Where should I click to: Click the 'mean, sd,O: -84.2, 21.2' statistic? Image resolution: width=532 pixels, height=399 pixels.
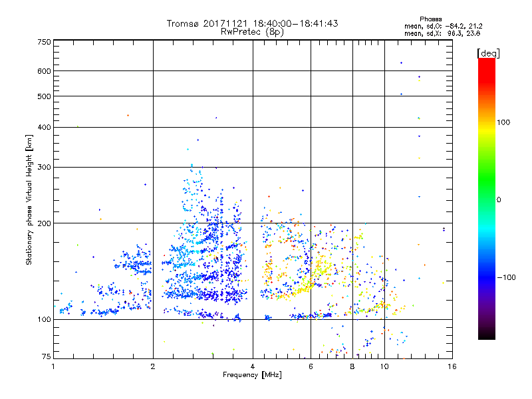tap(443, 26)
